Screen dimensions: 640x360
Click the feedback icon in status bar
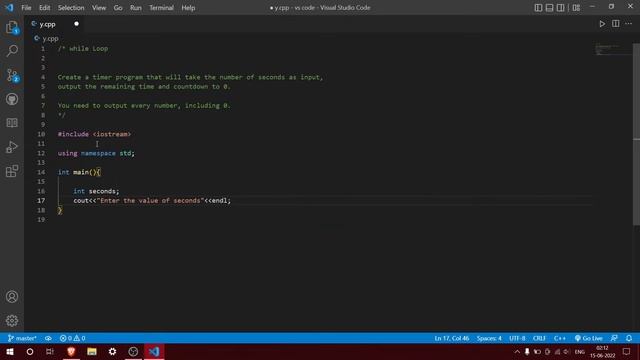614,338
